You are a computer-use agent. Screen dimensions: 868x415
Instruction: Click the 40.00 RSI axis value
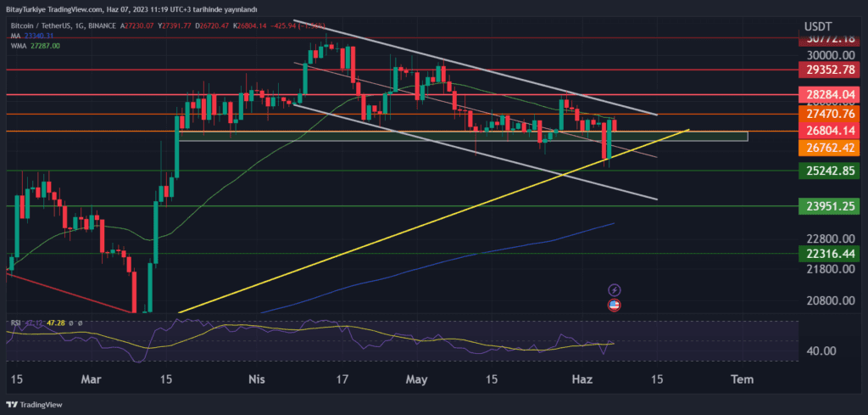coord(821,351)
